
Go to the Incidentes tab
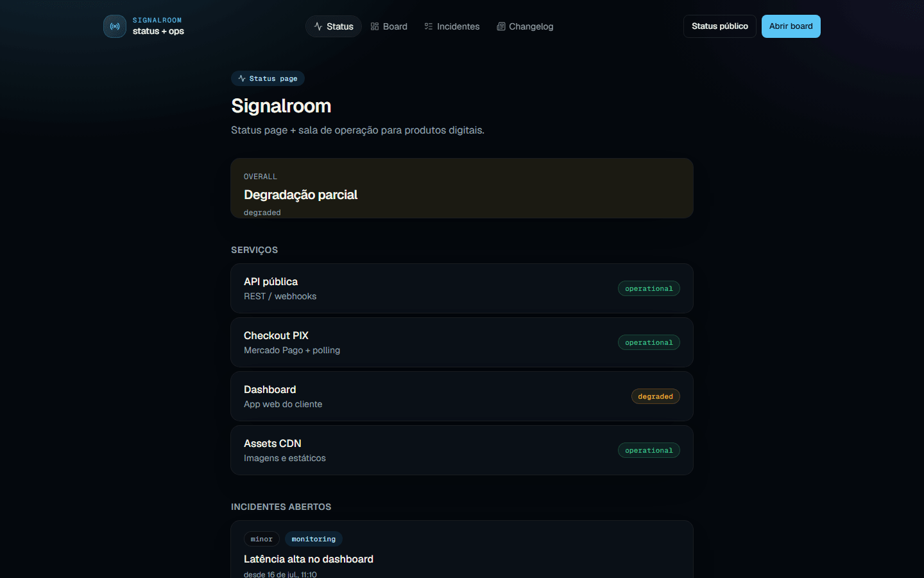[452, 26]
